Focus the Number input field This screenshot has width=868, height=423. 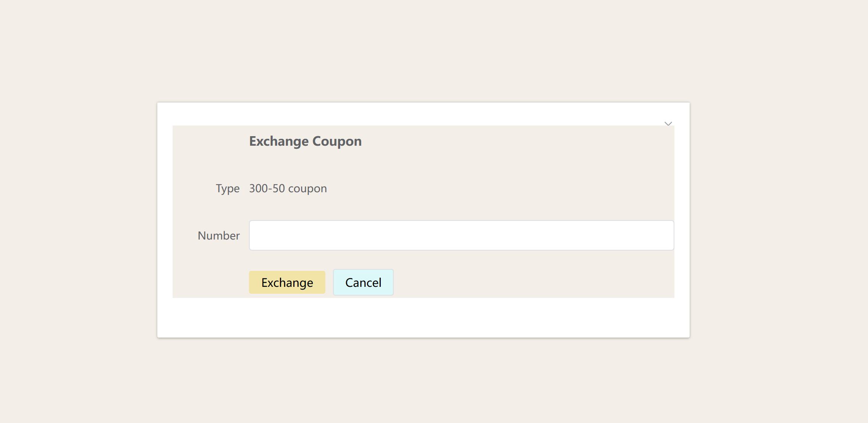coord(461,235)
